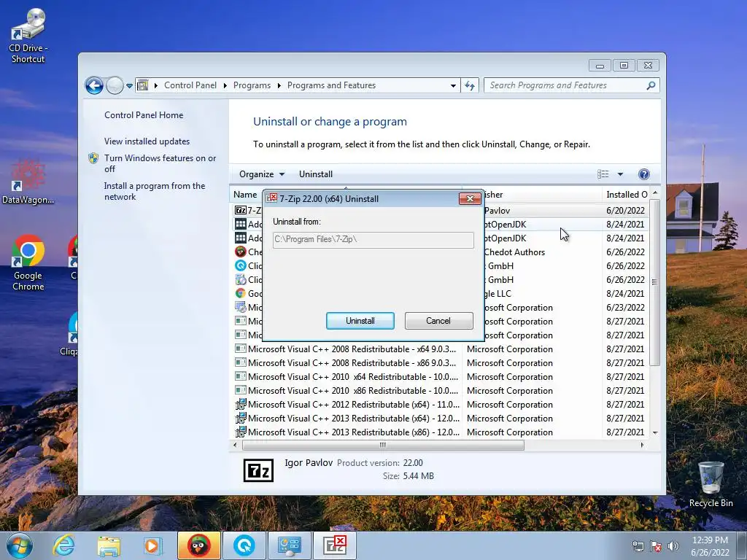This screenshot has height=560, width=747.
Task: Click 6/20/2022 install date of 7-Zip
Action: click(625, 211)
